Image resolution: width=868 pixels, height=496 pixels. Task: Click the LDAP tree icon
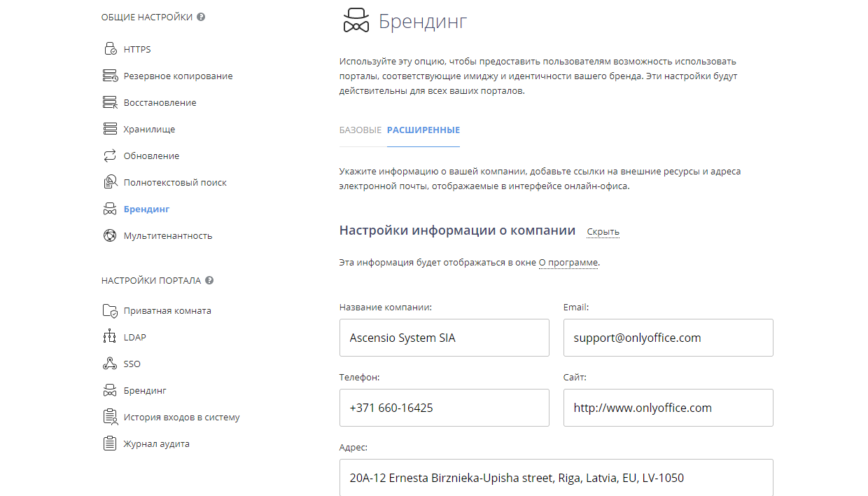(x=110, y=337)
